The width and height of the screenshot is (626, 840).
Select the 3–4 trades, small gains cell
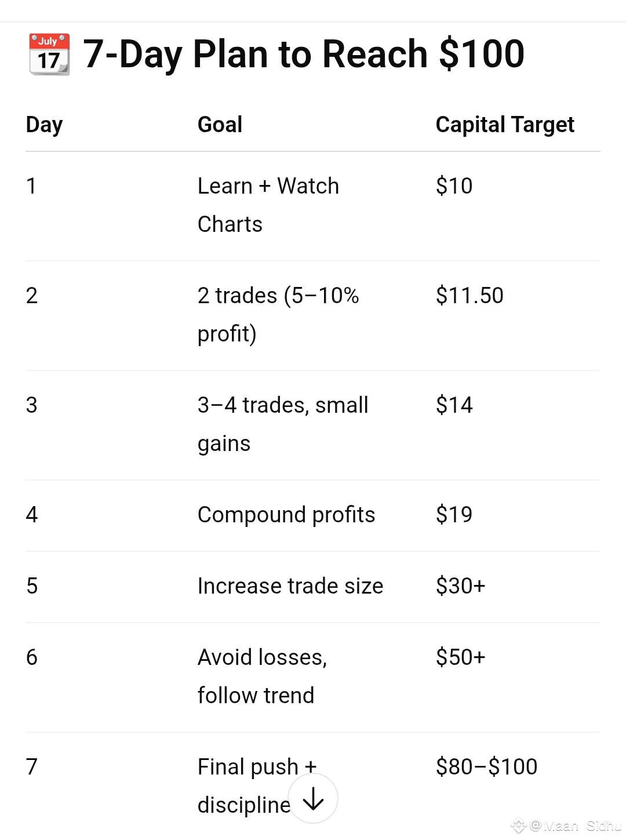click(283, 424)
